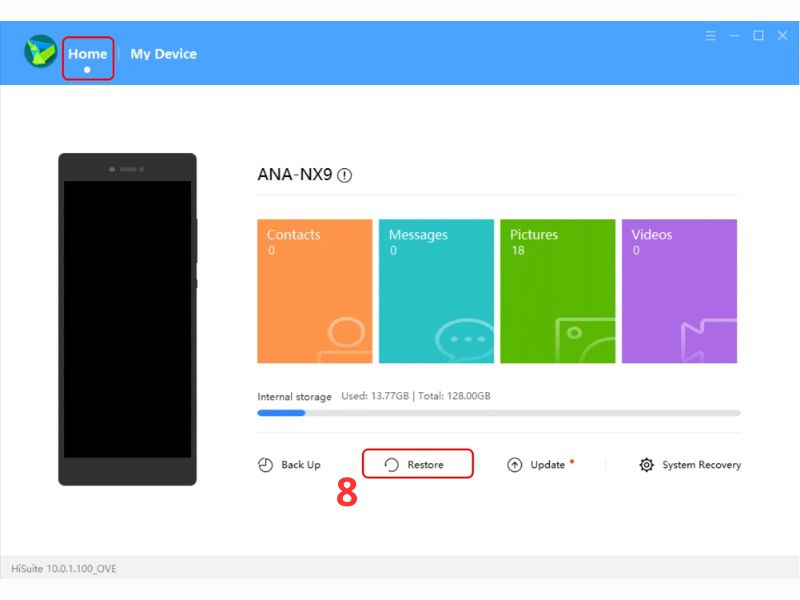This screenshot has width=800, height=600.
Task: Click HiSuite 10.0.1.100_OVE version text
Action: pyautogui.click(x=64, y=568)
